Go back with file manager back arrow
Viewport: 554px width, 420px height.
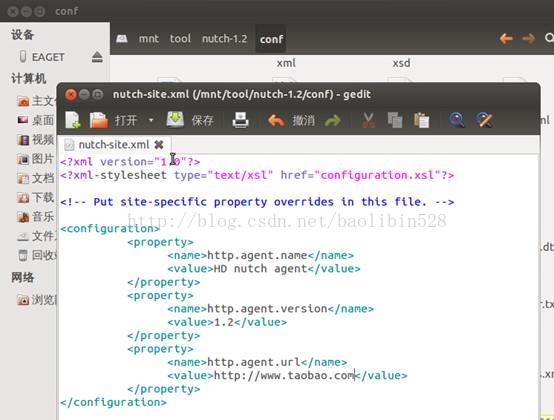(506, 38)
